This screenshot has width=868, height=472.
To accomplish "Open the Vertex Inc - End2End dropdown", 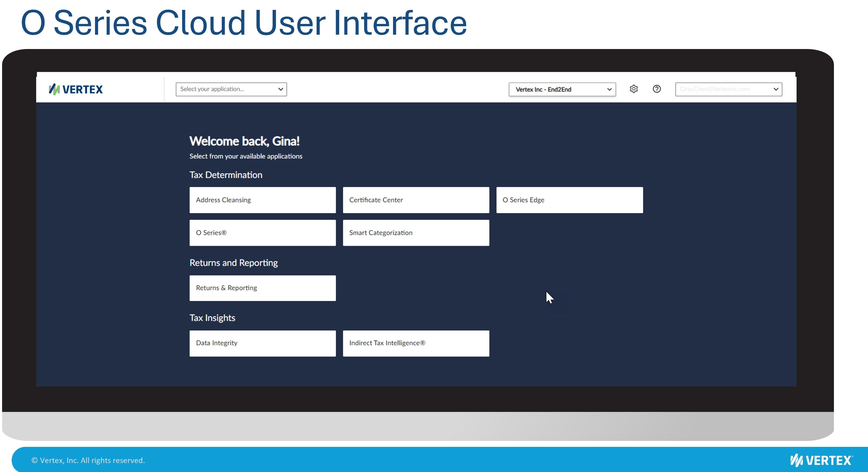I will coord(562,89).
